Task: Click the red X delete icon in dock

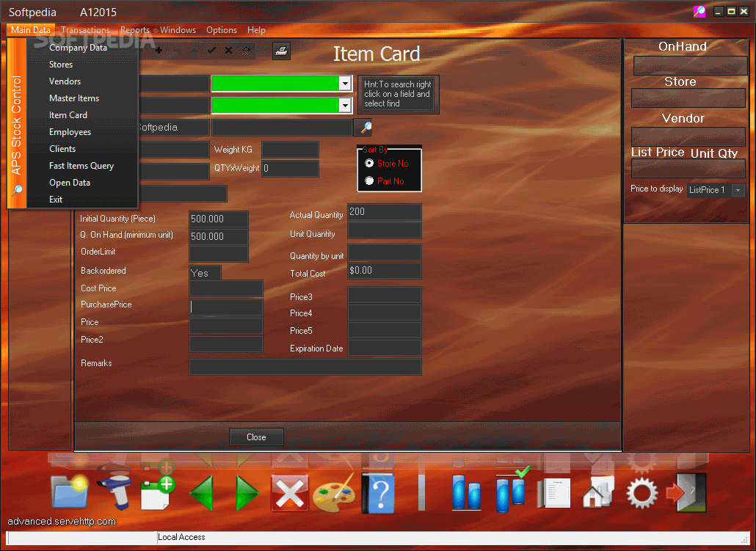Action: (290, 492)
